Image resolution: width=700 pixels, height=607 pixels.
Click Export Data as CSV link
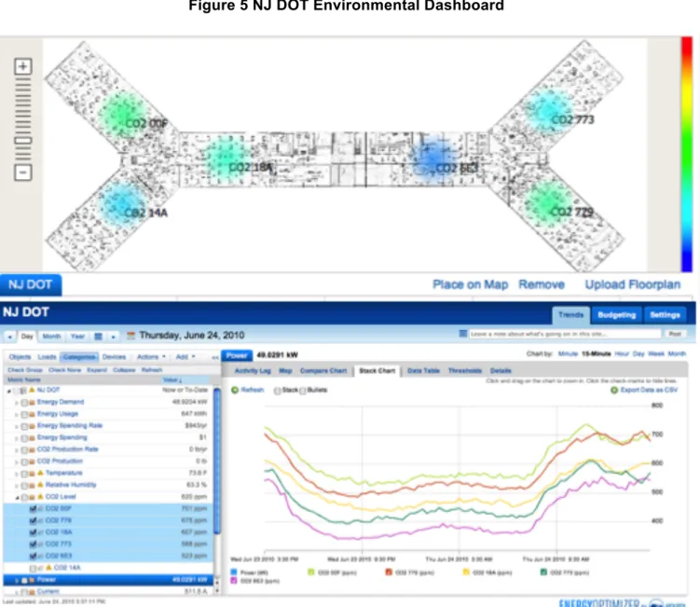tap(649, 390)
